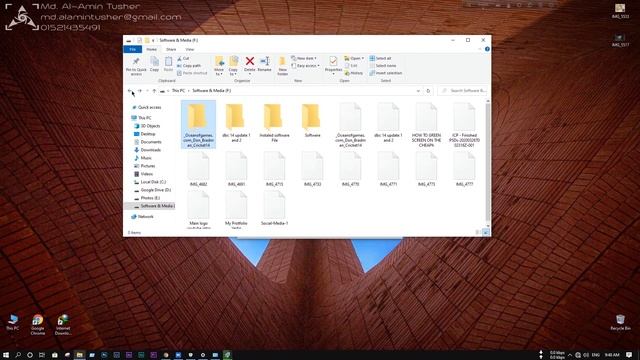Screen dimensions: 640x360
Task: Select Local Disk (C:) in navigation pane
Action: [x=151, y=182]
